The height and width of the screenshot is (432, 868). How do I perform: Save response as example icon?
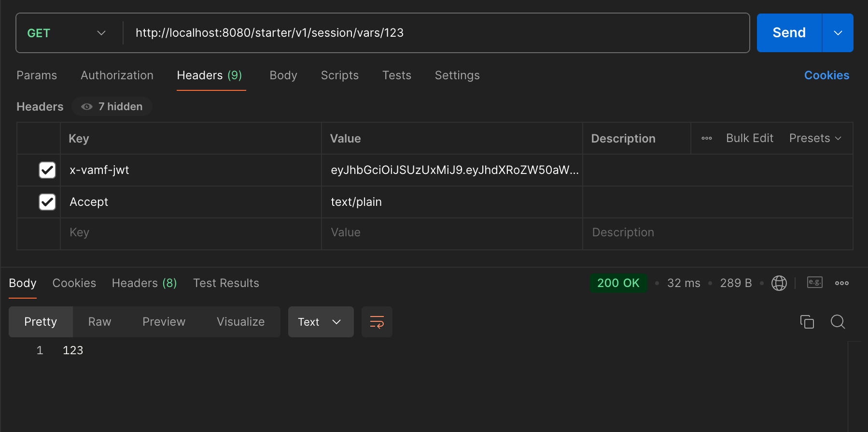click(x=814, y=283)
